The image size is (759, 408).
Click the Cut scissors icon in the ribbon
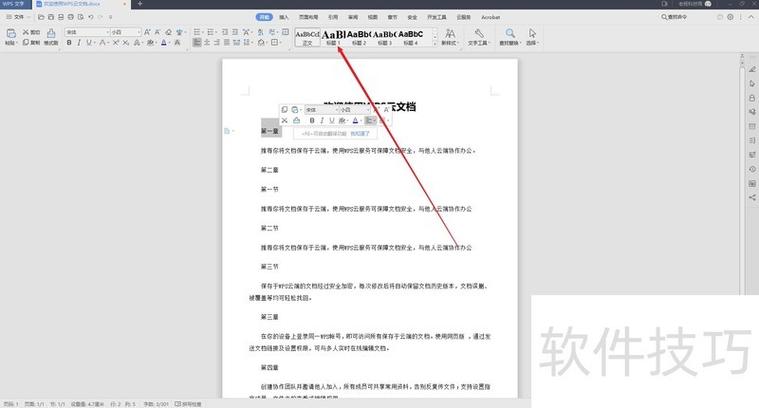[26, 32]
